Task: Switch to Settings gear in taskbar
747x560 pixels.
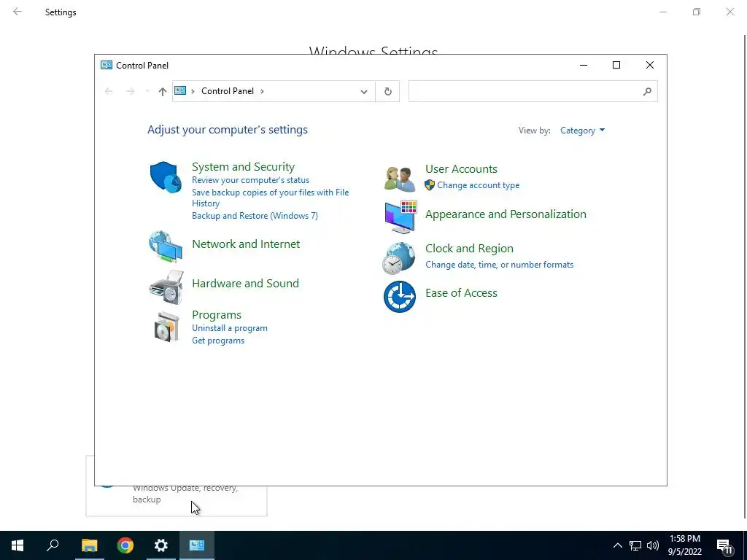Action: point(161,545)
